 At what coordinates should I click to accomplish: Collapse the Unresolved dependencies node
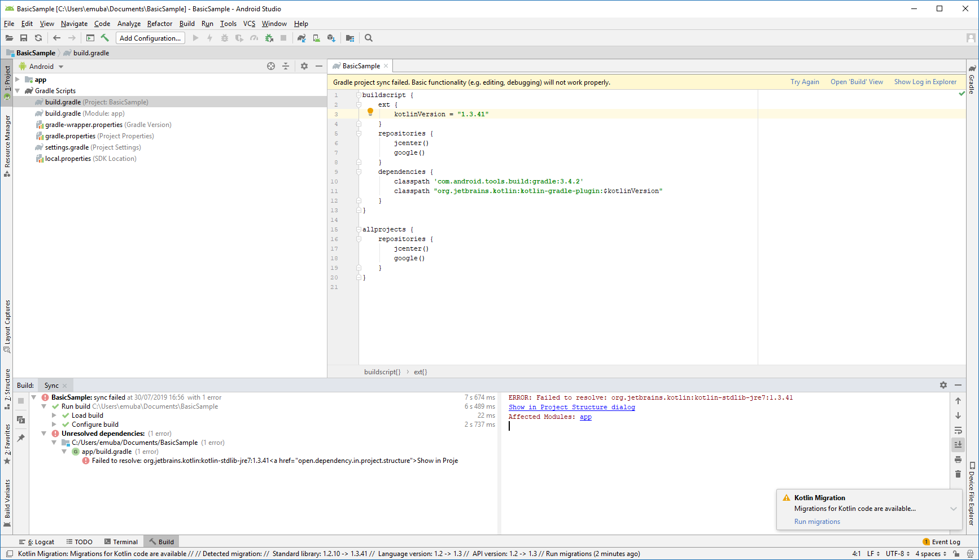43,434
